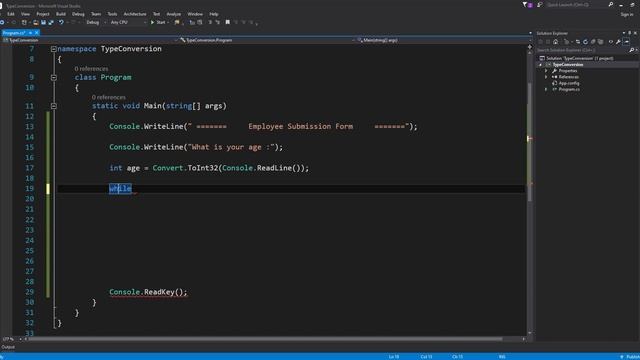
Task: Click the Navigate Backward toolbar icon
Action: (x=2, y=22)
